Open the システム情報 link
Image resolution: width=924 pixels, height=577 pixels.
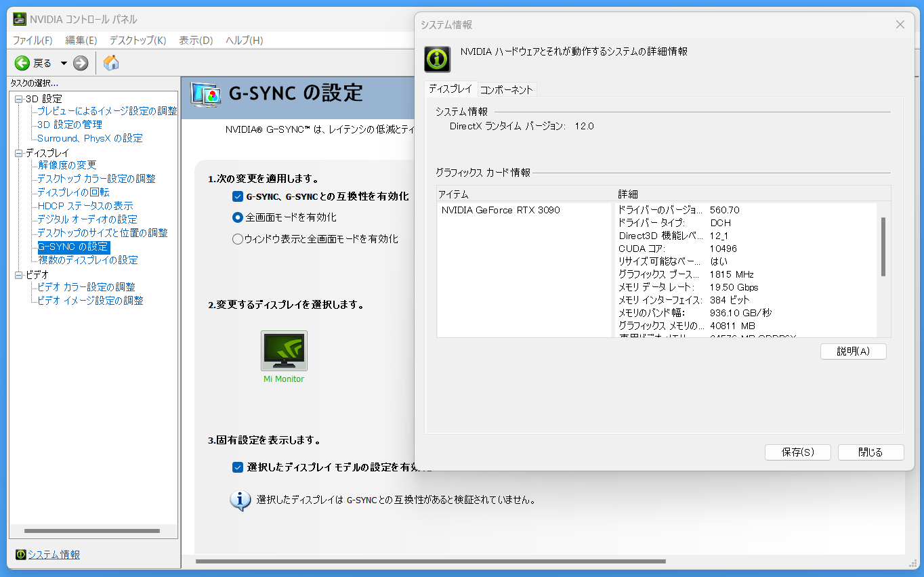pos(54,555)
